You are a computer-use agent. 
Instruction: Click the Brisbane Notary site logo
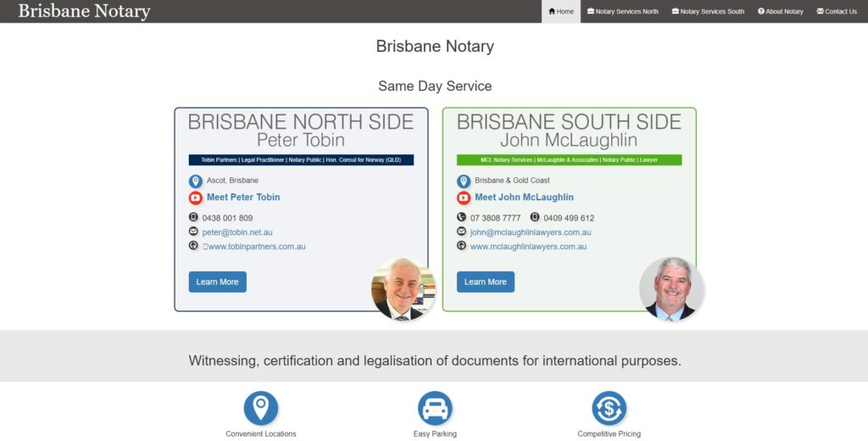(x=84, y=11)
